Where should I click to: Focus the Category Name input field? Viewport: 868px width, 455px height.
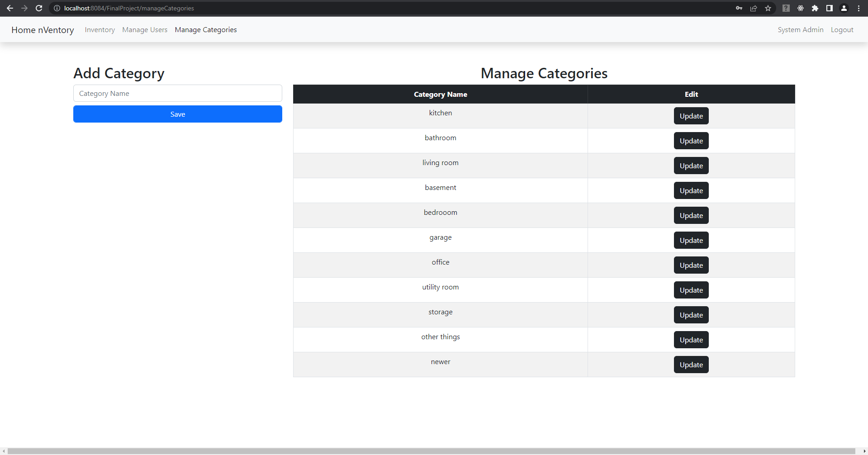(178, 93)
